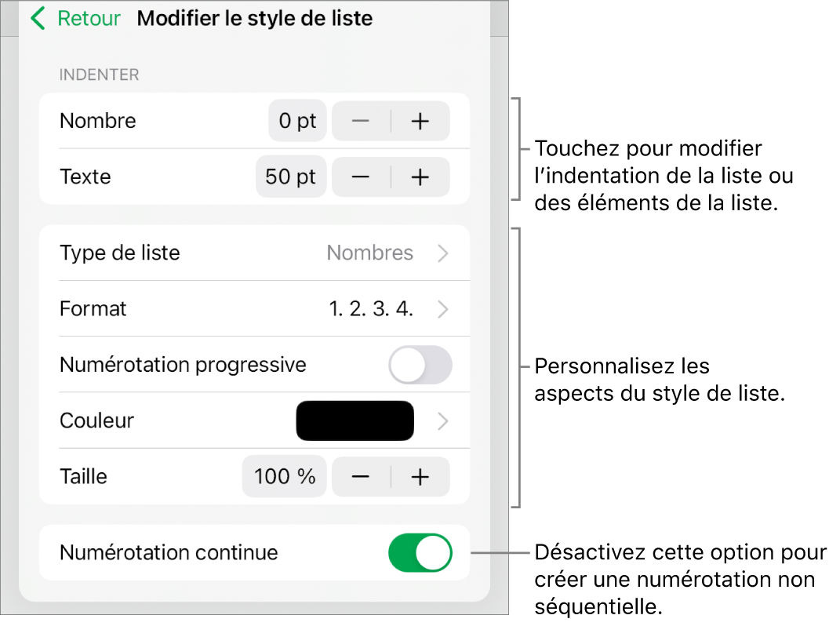
Task: Increase the Texte indent with the plus stepper
Action: click(420, 177)
